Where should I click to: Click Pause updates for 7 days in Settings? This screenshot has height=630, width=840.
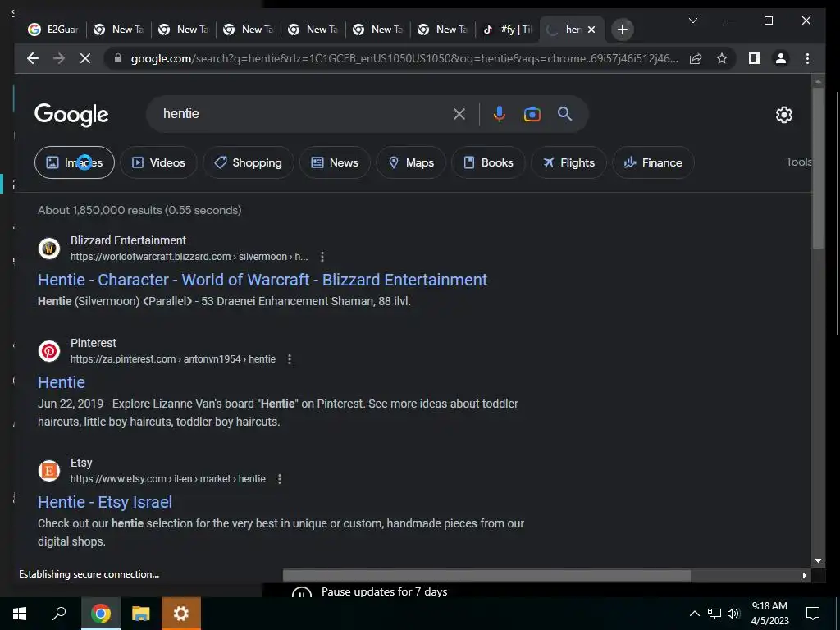tap(384, 592)
